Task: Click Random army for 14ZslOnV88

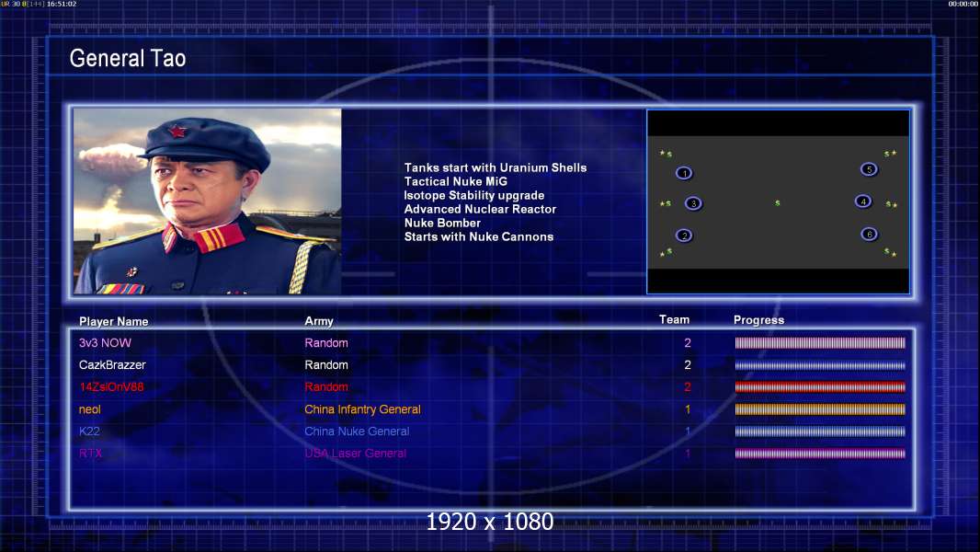Action: [326, 387]
